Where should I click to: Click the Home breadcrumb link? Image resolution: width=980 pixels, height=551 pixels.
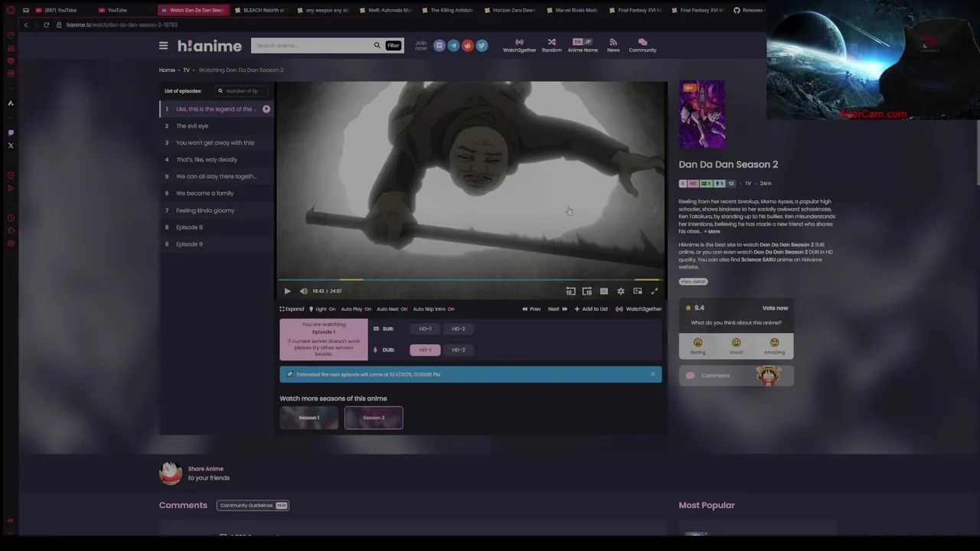167,70
